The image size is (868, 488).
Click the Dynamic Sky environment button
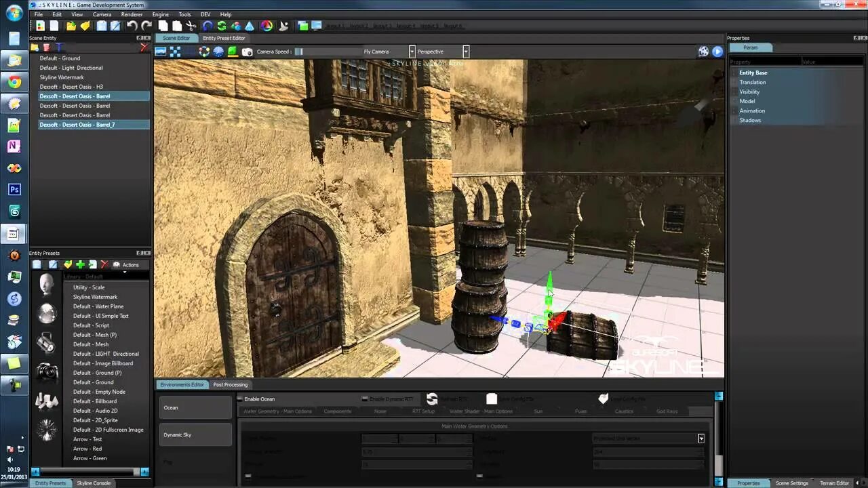click(195, 434)
